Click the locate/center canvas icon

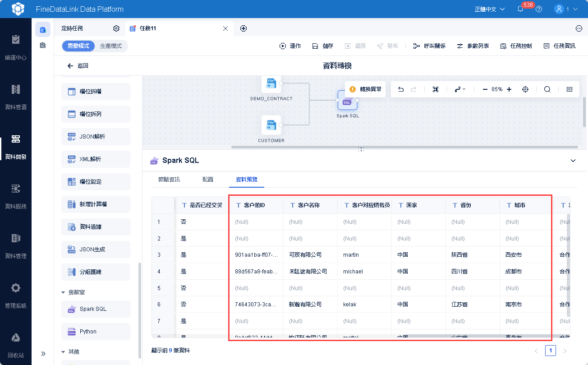525,89
